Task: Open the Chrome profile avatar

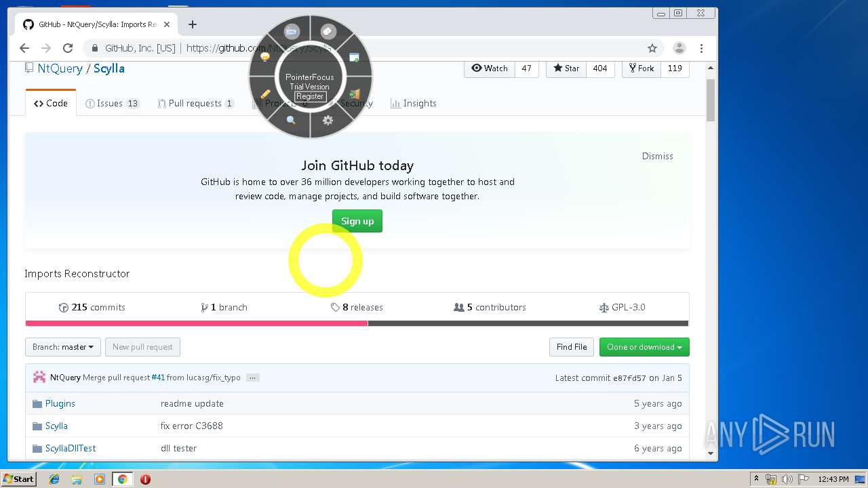Action: 679,48
